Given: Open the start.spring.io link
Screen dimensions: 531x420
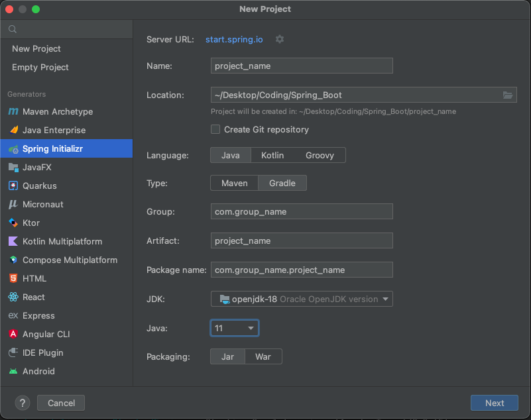Looking at the screenshot, I should tap(234, 39).
